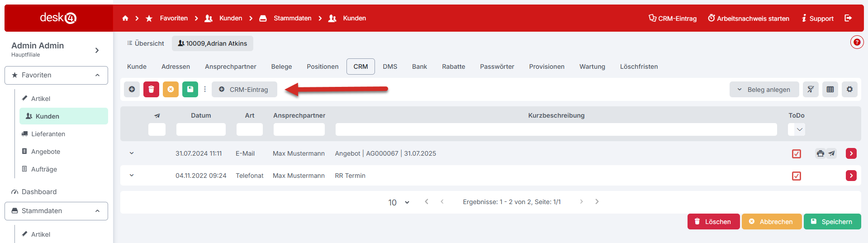The width and height of the screenshot is (868, 243).
Task: Open the red help question mark icon
Action: (857, 42)
